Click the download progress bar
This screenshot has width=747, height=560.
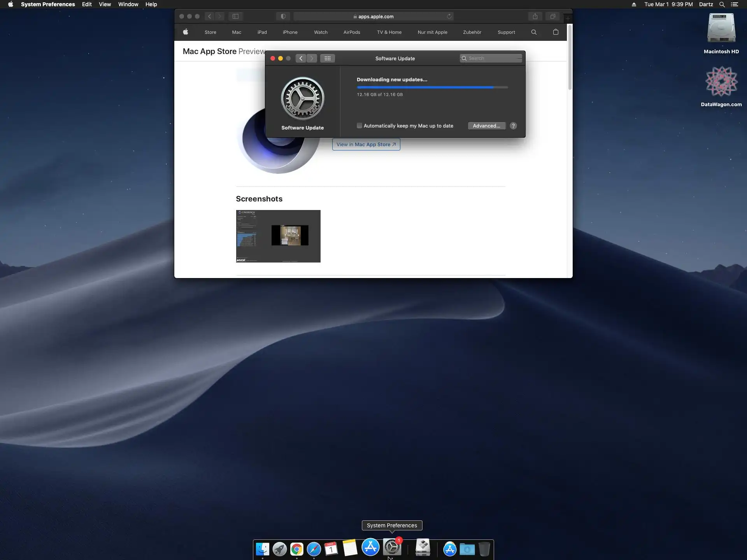[432, 87]
